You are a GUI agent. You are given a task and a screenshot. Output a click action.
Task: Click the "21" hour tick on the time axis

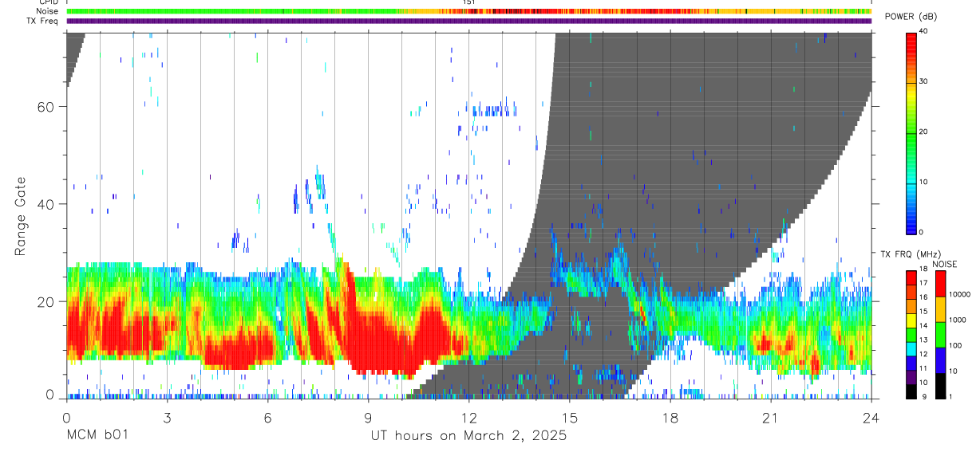(771, 417)
